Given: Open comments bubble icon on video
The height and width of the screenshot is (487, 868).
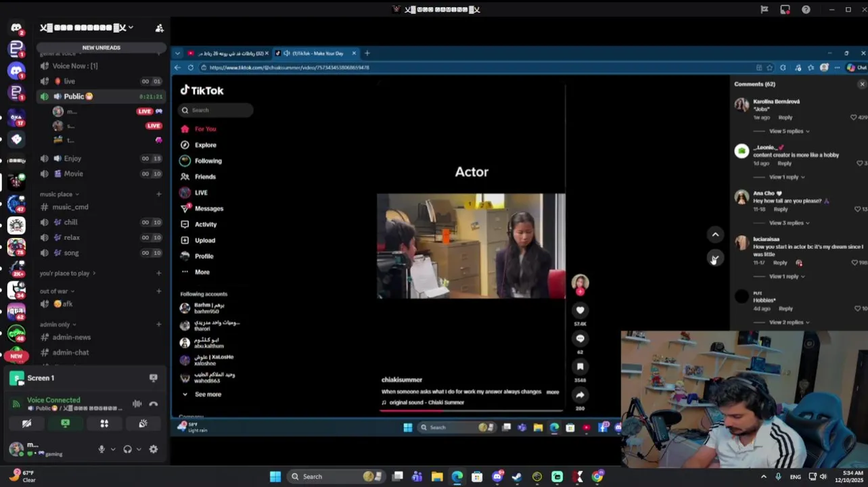Looking at the screenshot, I should (580, 339).
